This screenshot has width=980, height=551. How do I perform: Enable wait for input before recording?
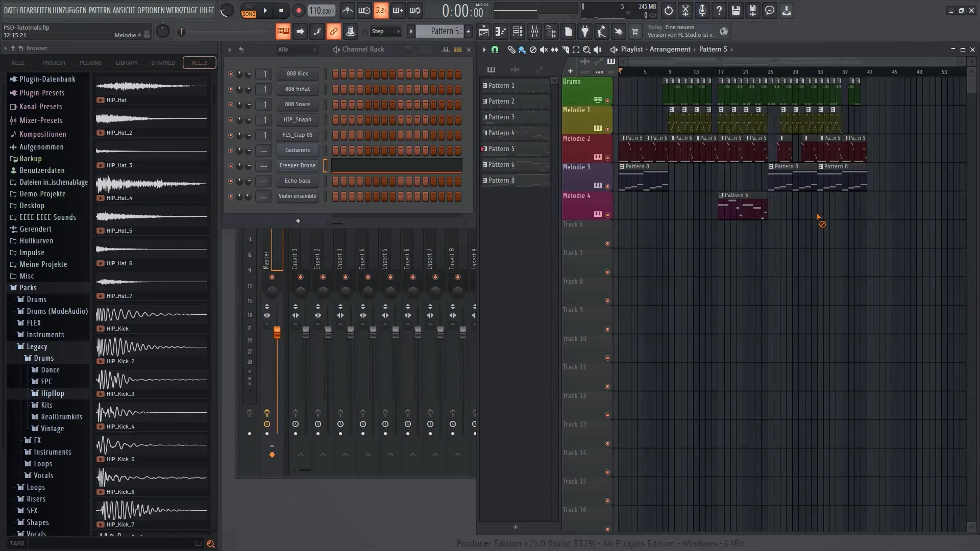[x=364, y=10]
